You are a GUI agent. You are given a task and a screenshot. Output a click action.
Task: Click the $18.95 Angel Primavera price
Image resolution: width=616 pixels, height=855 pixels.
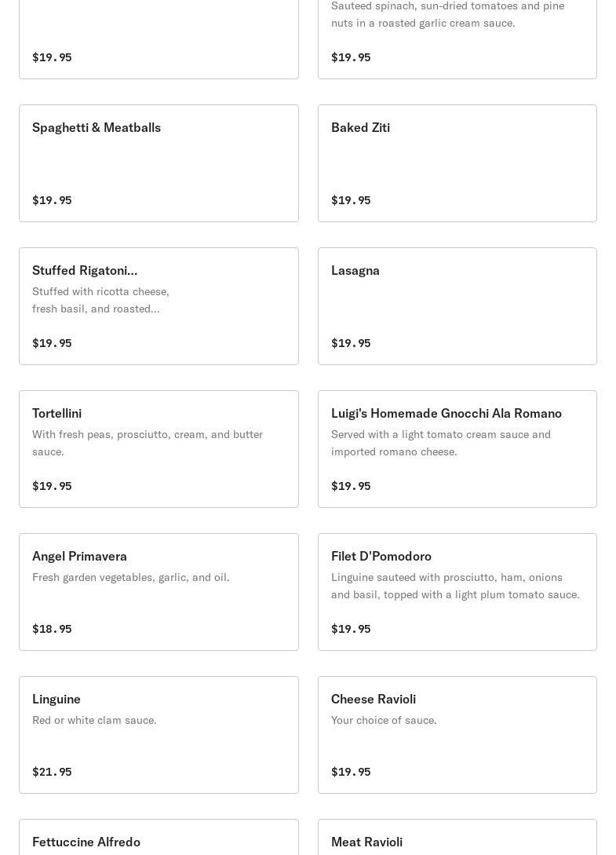[x=52, y=629]
